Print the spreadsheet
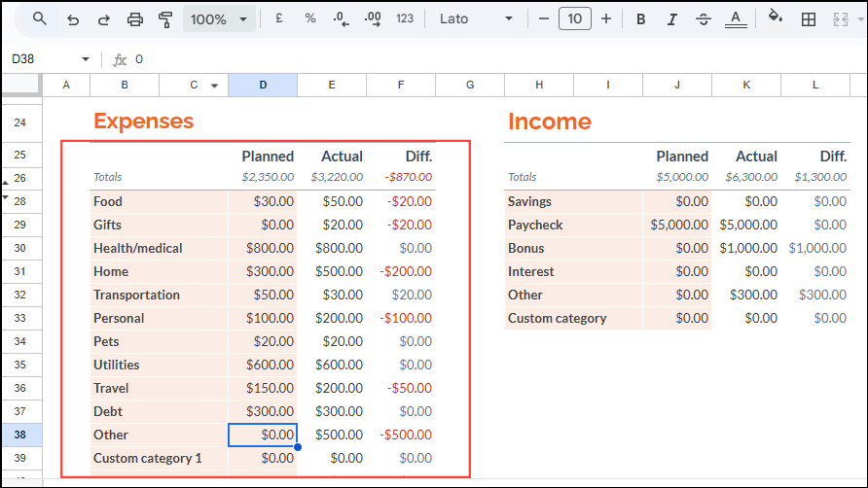868x488 pixels. click(135, 19)
